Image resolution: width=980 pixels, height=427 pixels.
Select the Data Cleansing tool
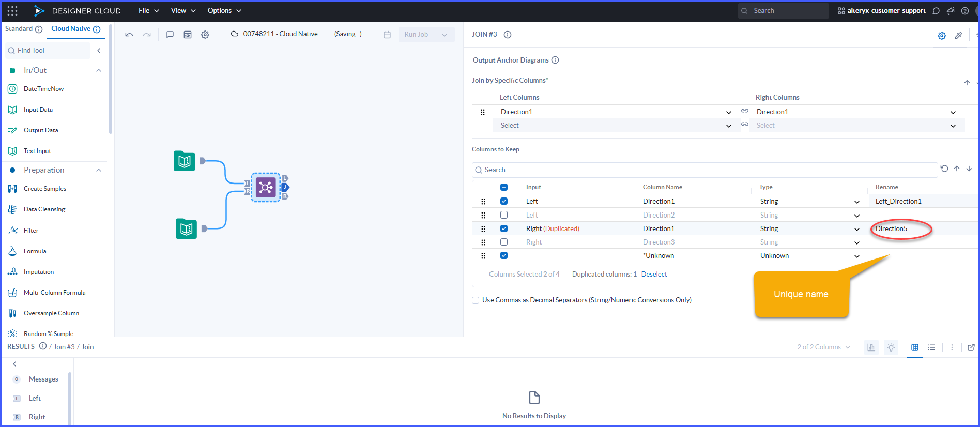tap(37, 209)
